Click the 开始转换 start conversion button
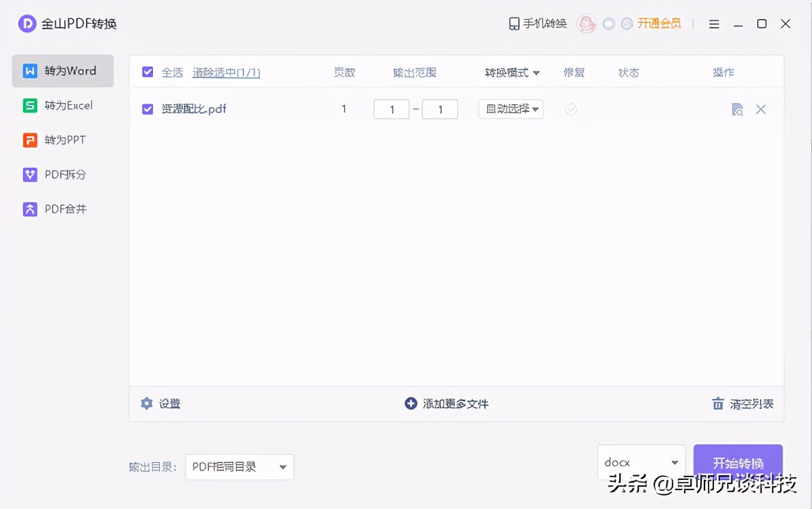 coord(738,463)
